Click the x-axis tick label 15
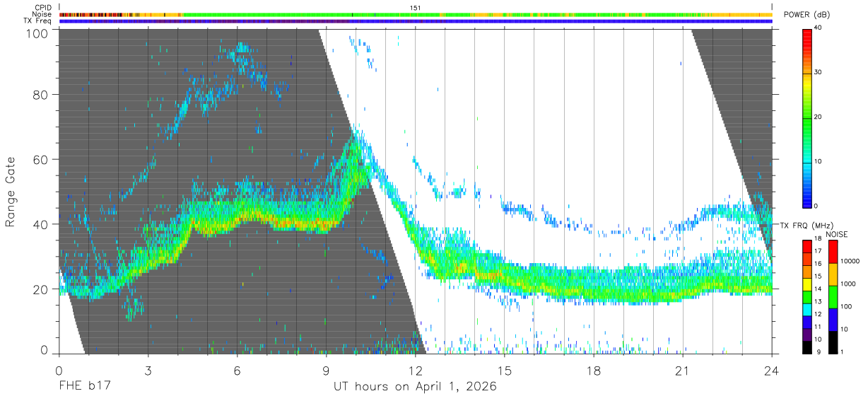The image size is (868, 401). point(504,370)
